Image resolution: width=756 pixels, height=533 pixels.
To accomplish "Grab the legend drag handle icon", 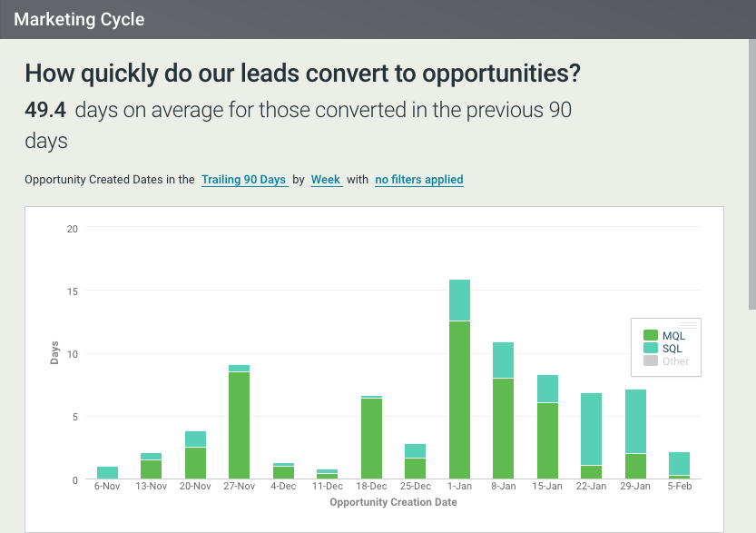I will (688, 324).
